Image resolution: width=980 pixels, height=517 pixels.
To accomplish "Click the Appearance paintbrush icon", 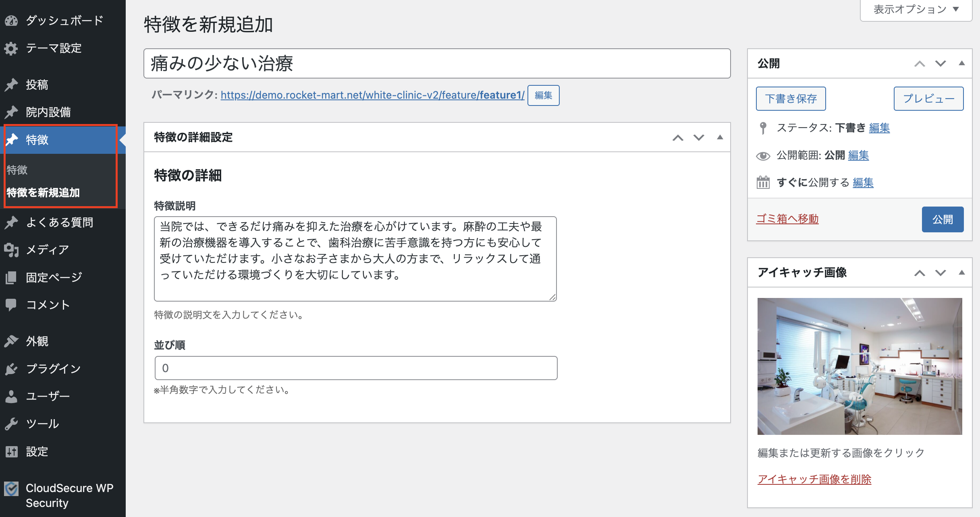I will coord(11,341).
